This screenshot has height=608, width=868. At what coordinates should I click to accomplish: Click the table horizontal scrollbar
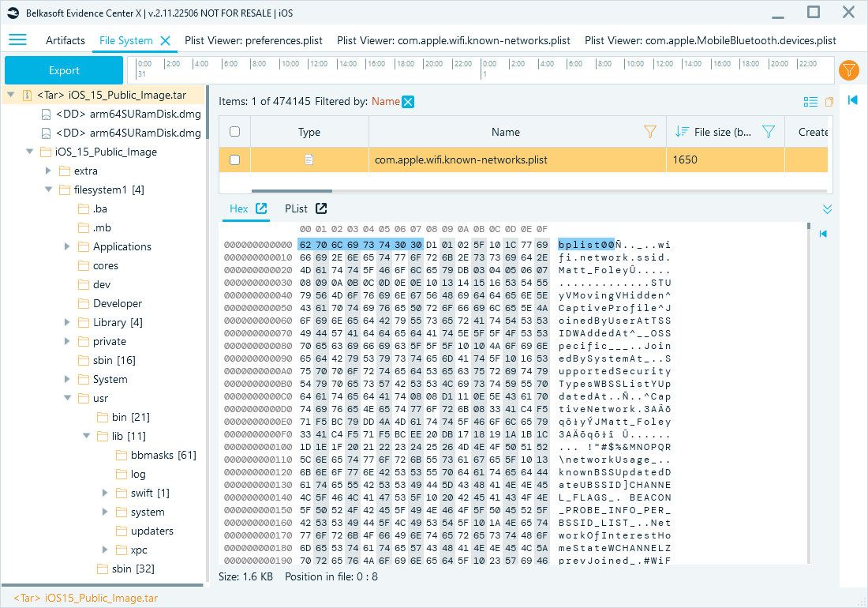292,191
